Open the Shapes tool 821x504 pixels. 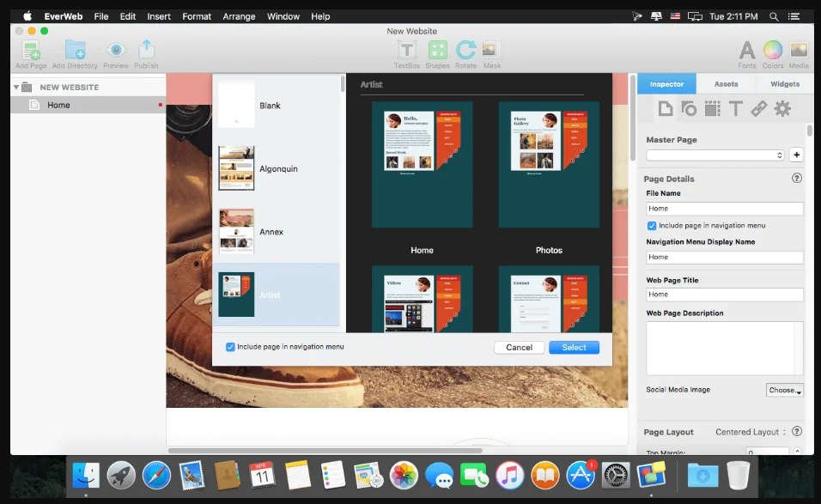[x=438, y=51]
